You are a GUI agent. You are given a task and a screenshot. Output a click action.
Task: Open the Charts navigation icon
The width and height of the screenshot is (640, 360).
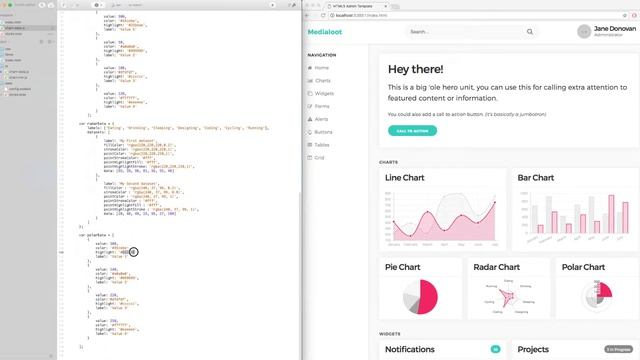pos(310,81)
